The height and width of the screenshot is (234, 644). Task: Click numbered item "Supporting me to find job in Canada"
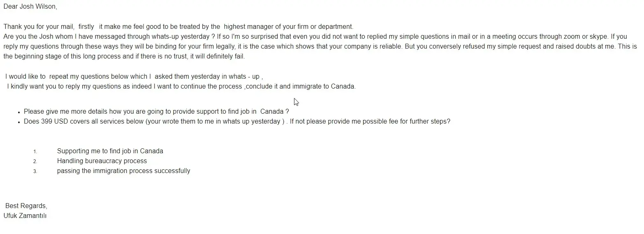pyautogui.click(x=110, y=151)
